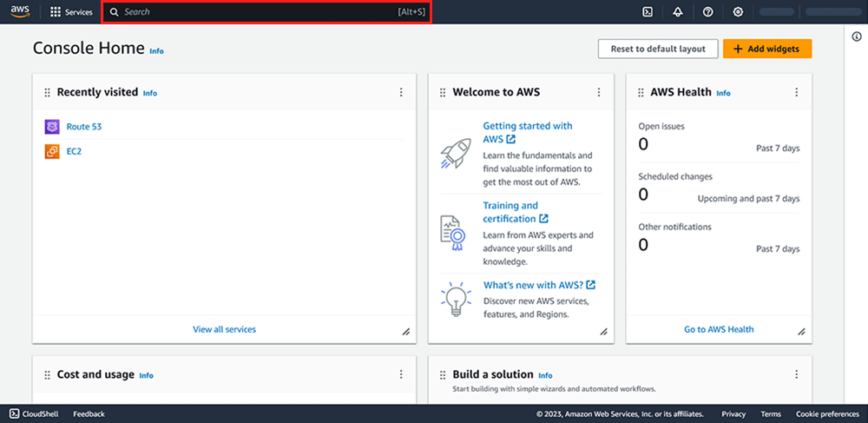Click the Scheduled changes count
Viewport: 868px width, 423px height.
(643, 195)
